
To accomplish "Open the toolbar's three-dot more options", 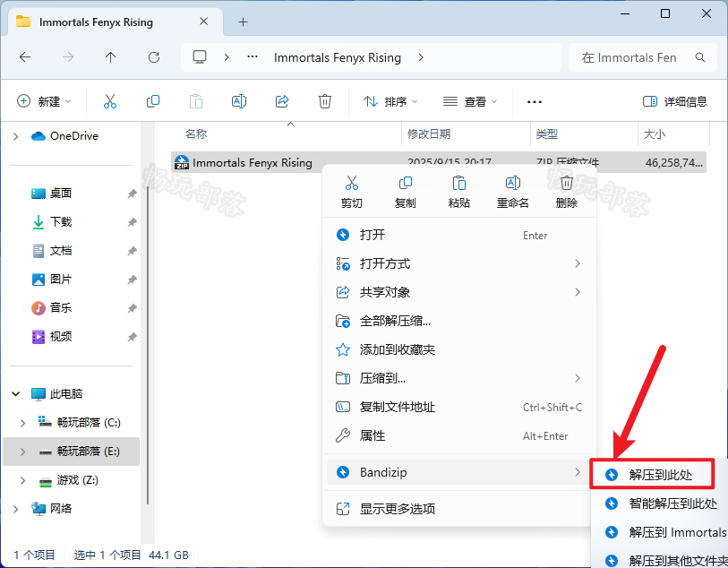I will (535, 102).
